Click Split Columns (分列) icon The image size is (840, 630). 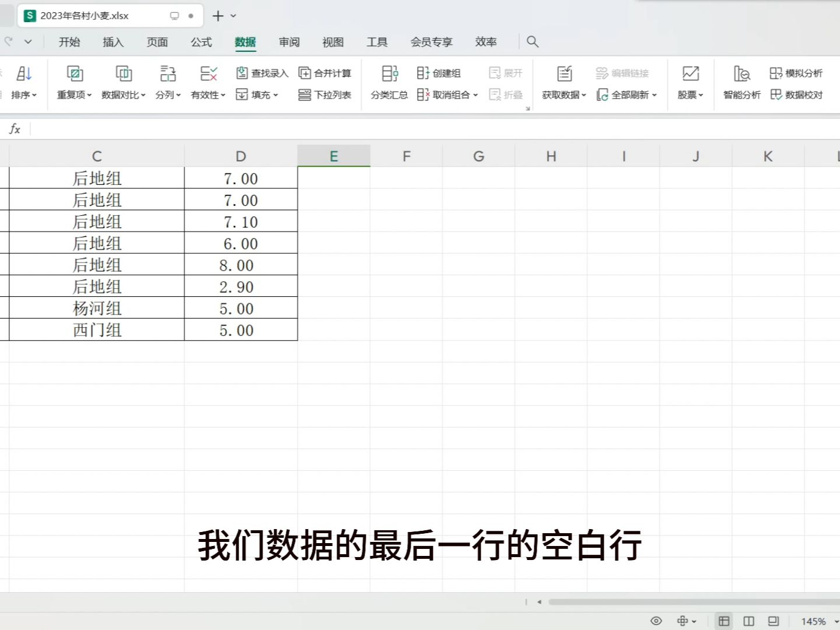168,73
